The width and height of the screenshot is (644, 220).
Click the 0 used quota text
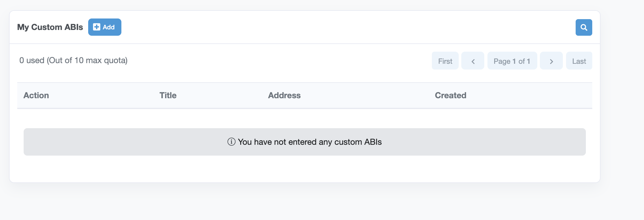(x=73, y=60)
